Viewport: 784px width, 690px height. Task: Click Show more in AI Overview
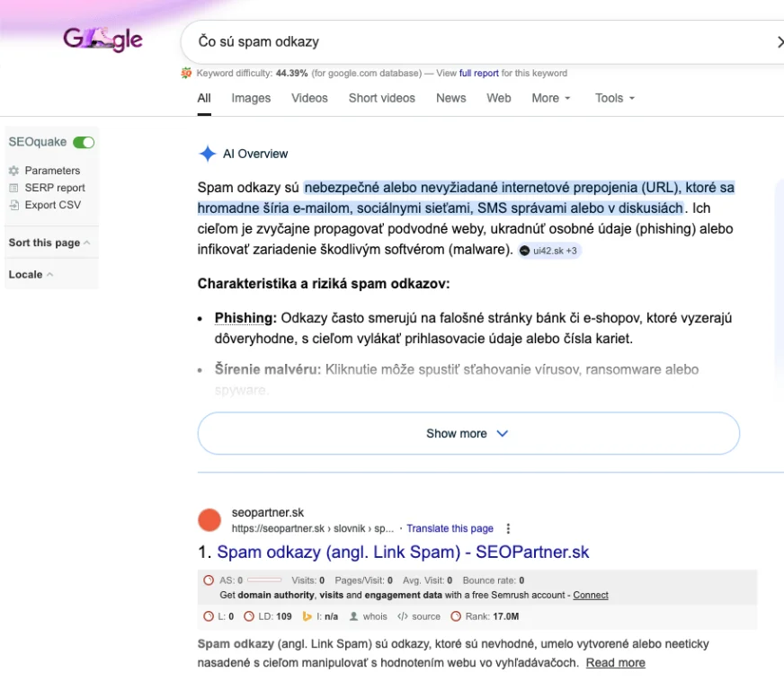tap(468, 433)
